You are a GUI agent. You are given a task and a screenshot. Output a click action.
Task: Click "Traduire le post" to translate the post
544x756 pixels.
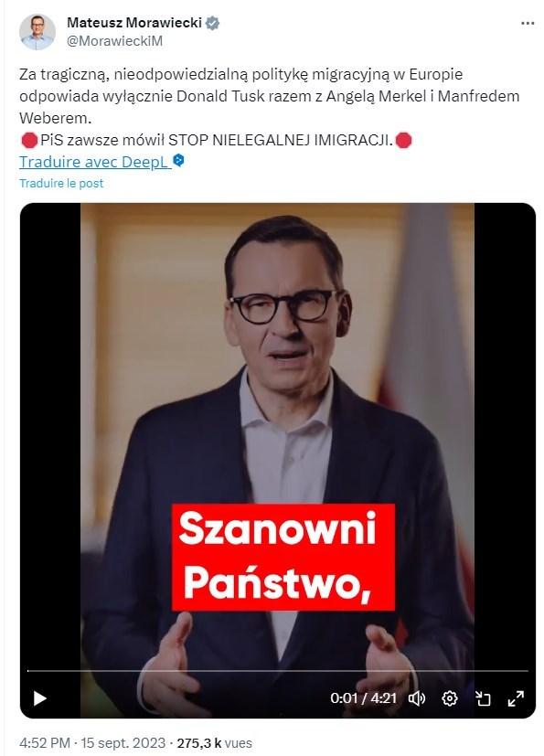click(61, 183)
